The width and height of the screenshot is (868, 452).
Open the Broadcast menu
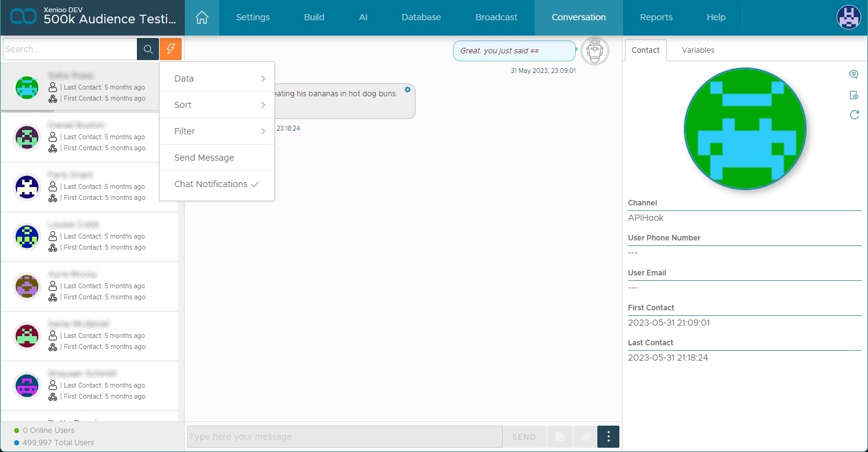496,18
